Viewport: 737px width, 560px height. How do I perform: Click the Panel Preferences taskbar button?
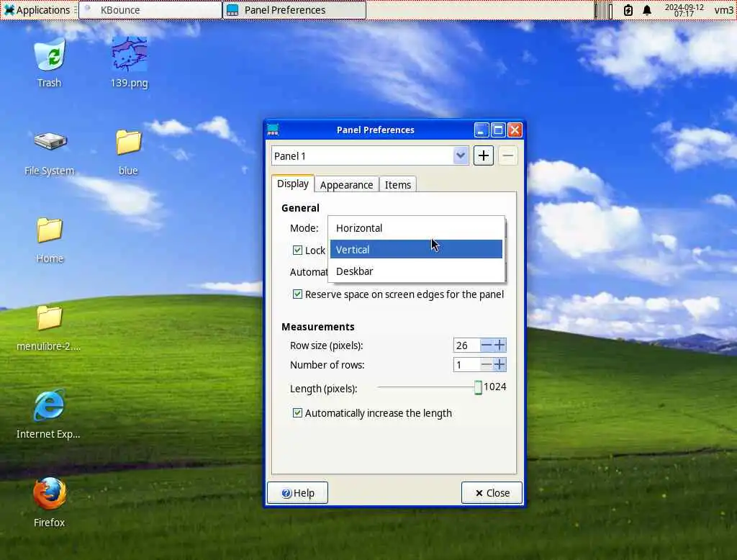click(x=294, y=10)
